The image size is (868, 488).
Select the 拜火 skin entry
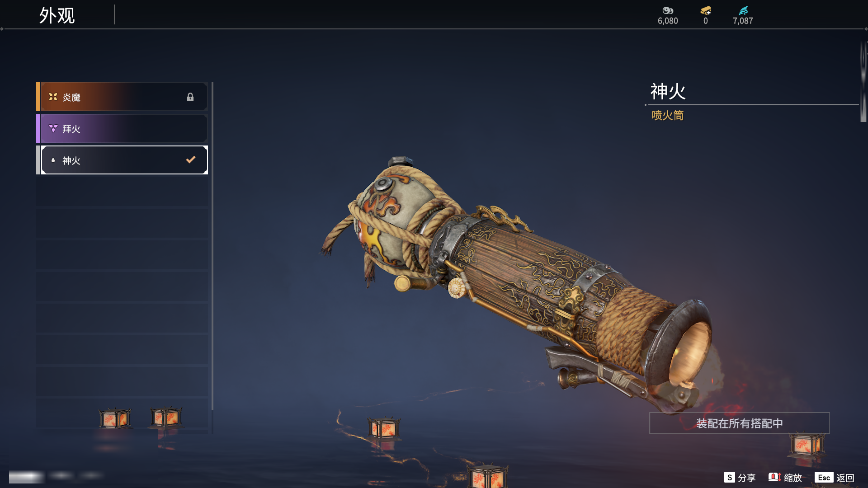pos(122,128)
